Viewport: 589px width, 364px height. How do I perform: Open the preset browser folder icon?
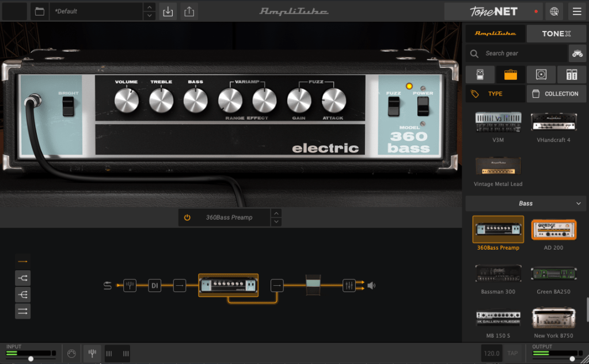[x=39, y=12]
